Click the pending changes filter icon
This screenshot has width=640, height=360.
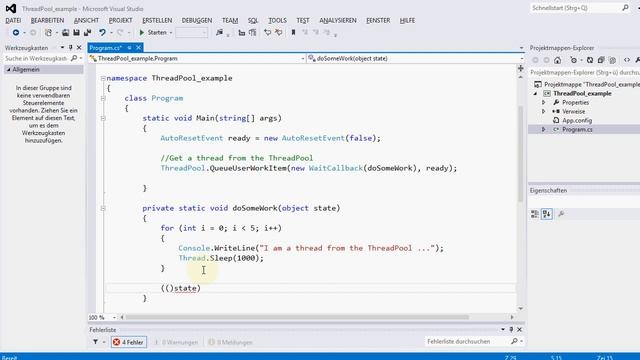(x=574, y=60)
